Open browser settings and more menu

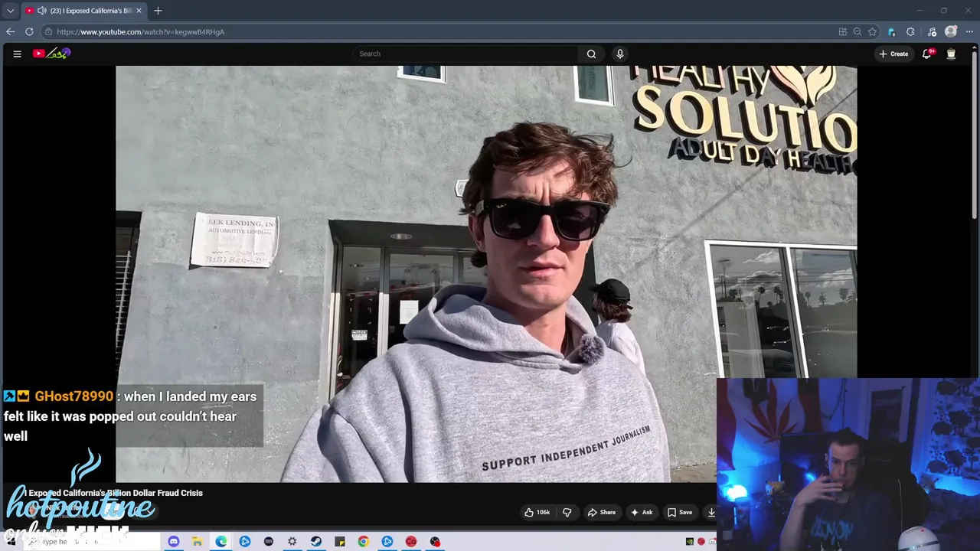[969, 32]
